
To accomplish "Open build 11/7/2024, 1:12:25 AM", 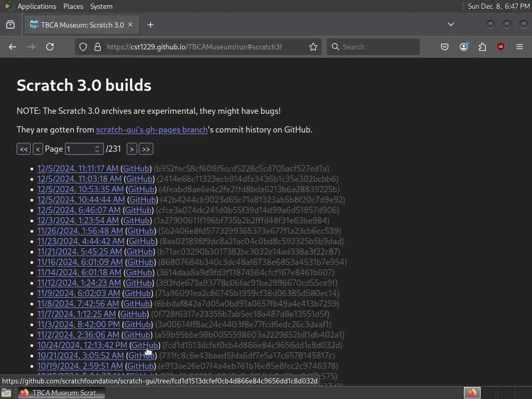I will click(77, 314).
